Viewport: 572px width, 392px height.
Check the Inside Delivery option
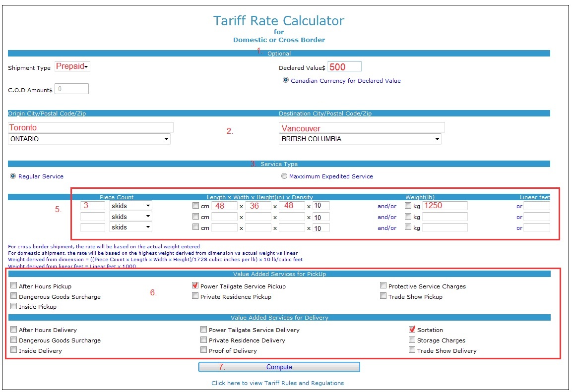coord(14,350)
